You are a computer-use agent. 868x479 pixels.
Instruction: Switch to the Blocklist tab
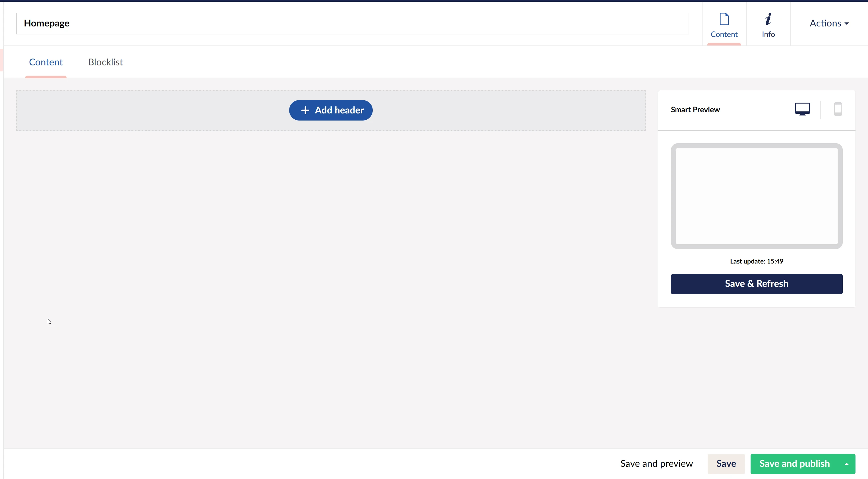(x=105, y=62)
